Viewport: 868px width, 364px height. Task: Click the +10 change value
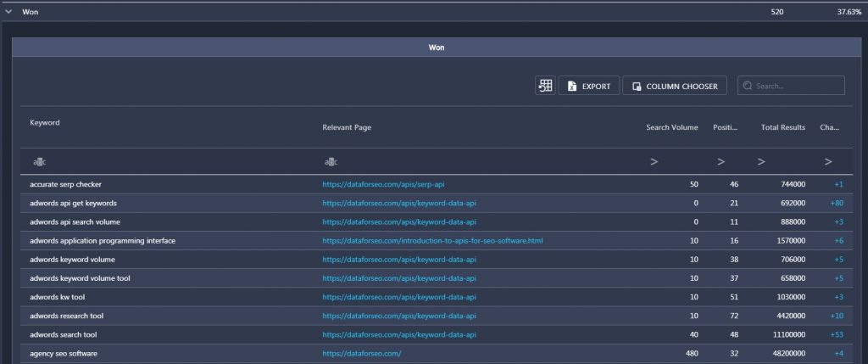click(x=837, y=316)
